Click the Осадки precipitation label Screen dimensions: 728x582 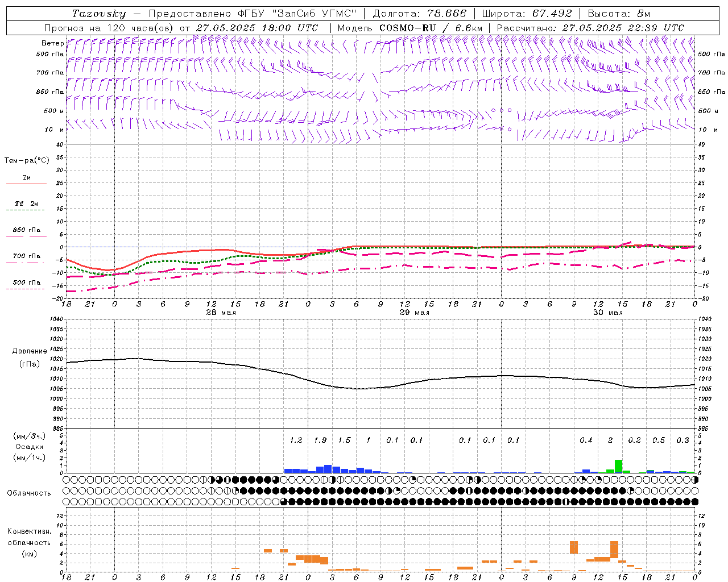click(x=29, y=447)
